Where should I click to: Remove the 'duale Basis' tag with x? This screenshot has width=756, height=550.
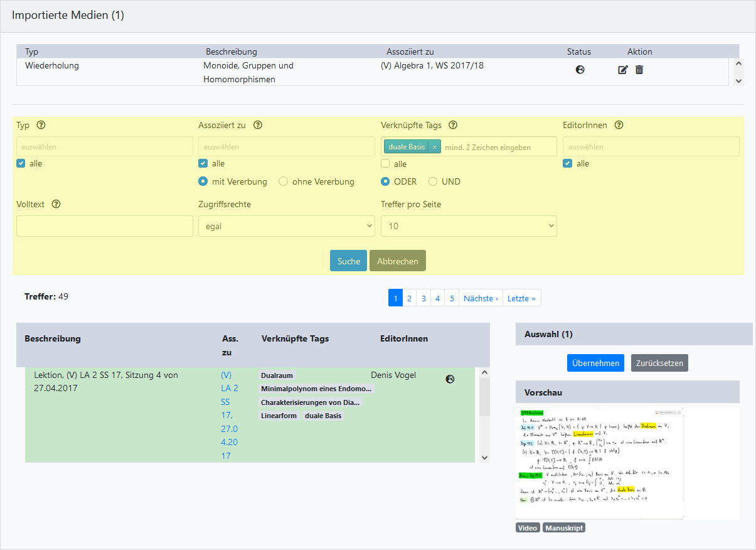(x=434, y=147)
